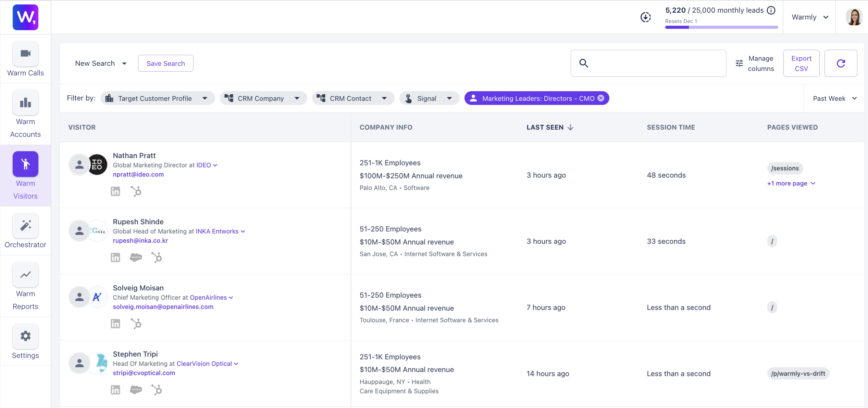Viewport: 868px width, 408px height.
Task: Click Nathan Pratt's LinkedIn icon
Action: click(115, 191)
